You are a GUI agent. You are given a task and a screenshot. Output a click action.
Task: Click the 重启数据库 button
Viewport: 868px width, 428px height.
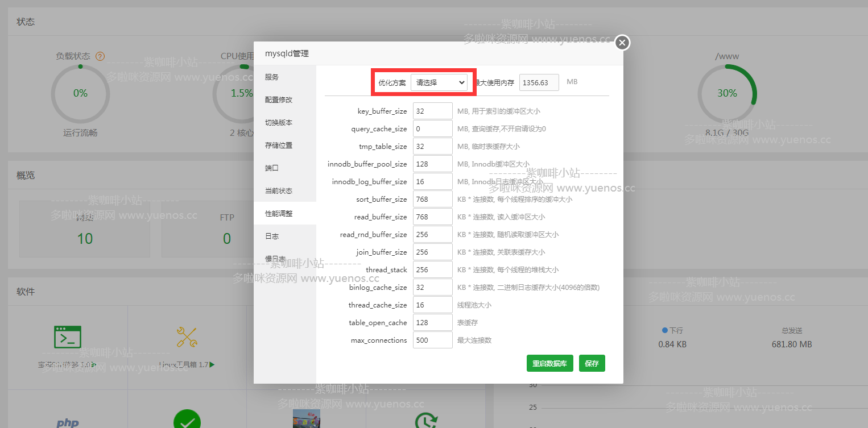[x=549, y=363]
